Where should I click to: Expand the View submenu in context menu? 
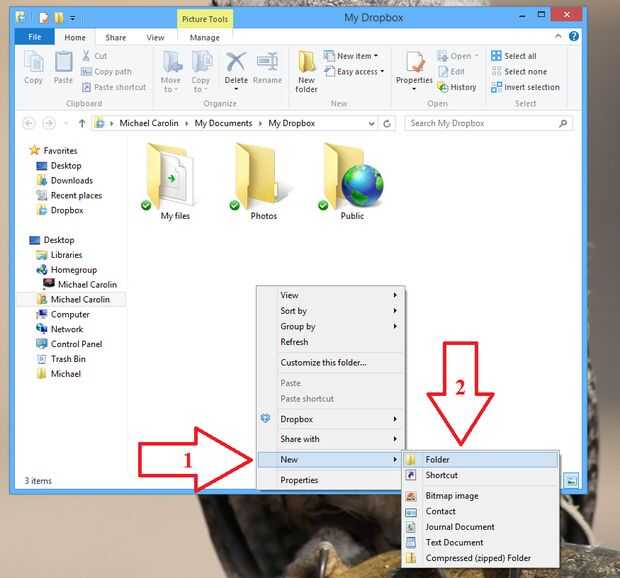coord(331,295)
